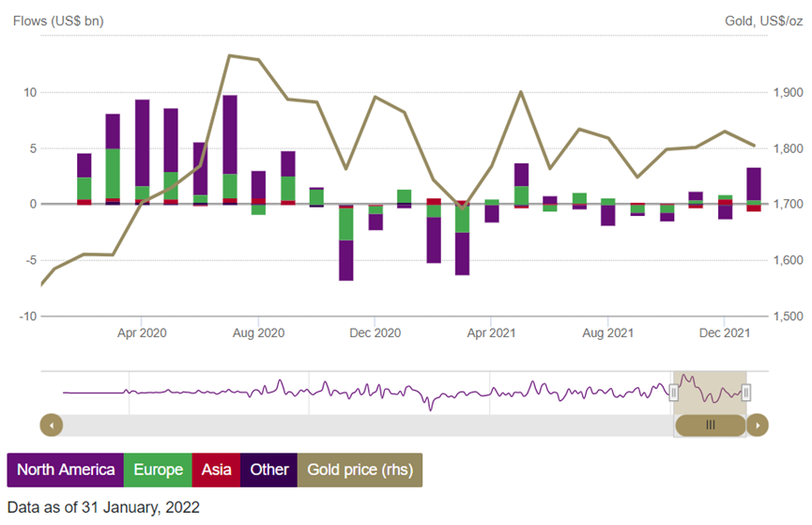
Task: Click the scrollbar left arrow button
Action: (51, 425)
